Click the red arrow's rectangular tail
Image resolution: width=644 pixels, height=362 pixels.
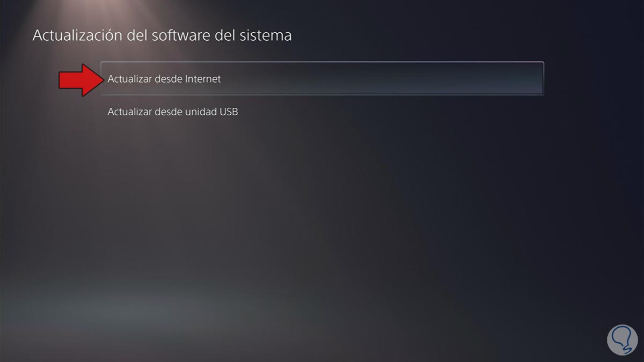point(70,80)
